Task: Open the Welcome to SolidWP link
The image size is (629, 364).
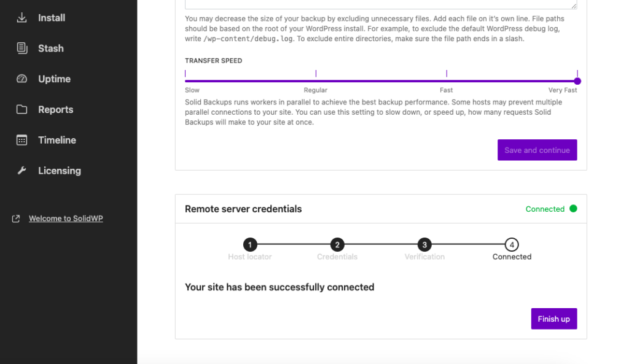Action: 66,219
